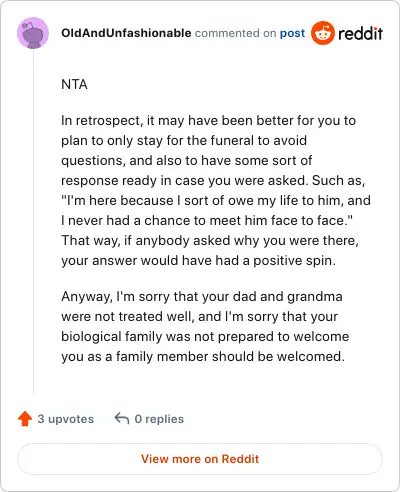400x492 pixels.
Task: Select the 'NTA' verdict text
Action: [x=74, y=84]
